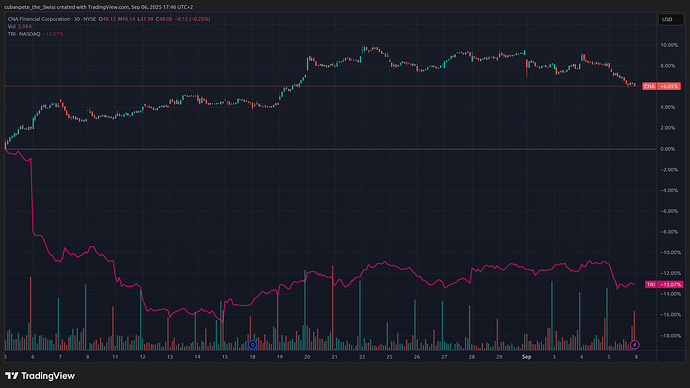Screen dimensions: 690x388
Task: Click the 0.00% axis label
Action: pos(668,149)
